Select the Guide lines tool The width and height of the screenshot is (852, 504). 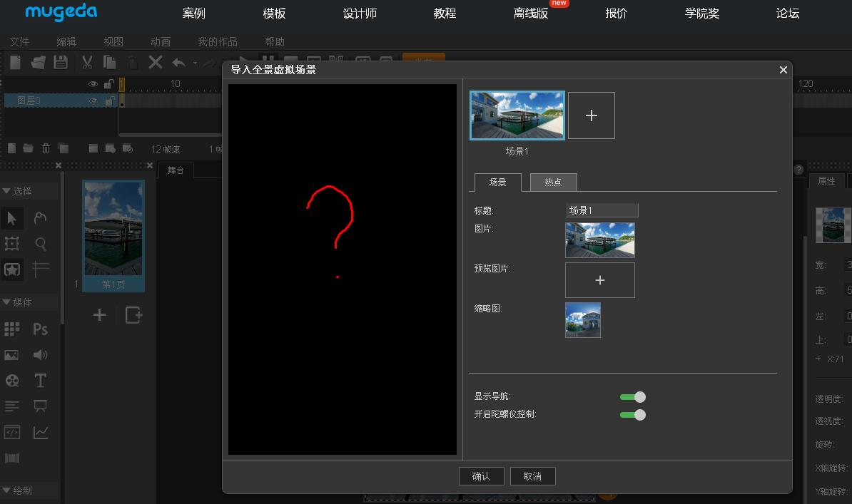click(x=40, y=269)
